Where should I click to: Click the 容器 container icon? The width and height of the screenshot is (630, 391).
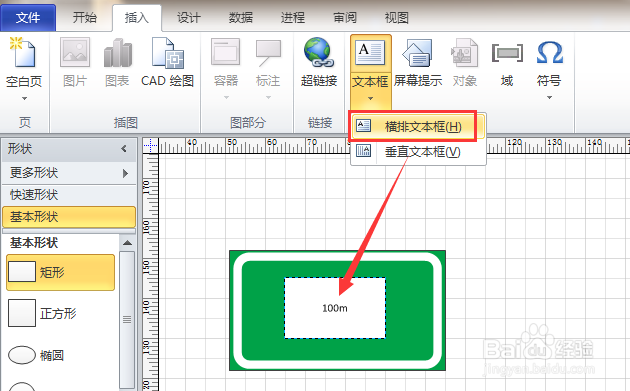click(226, 53)
